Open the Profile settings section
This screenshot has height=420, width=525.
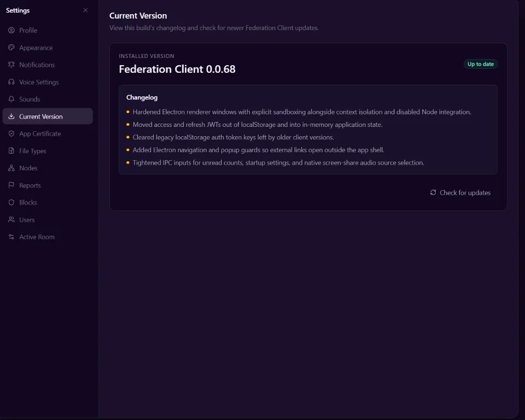click(48, 30)
